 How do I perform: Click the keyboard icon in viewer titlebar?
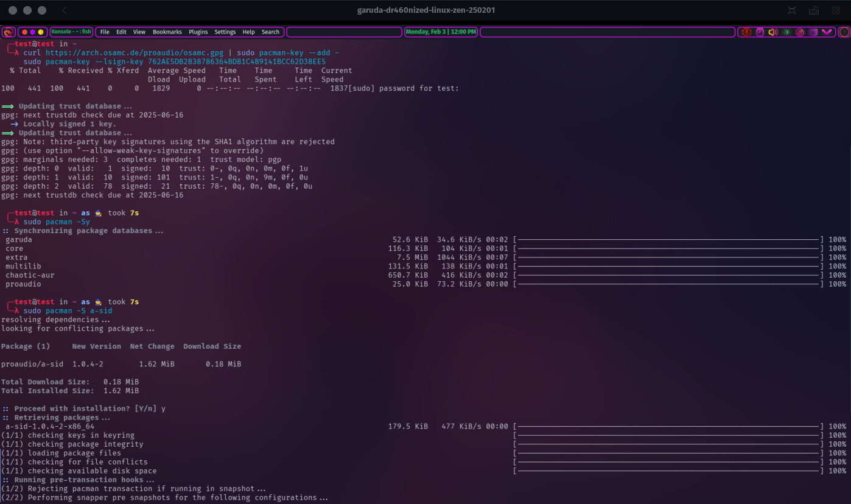[814, 10]
